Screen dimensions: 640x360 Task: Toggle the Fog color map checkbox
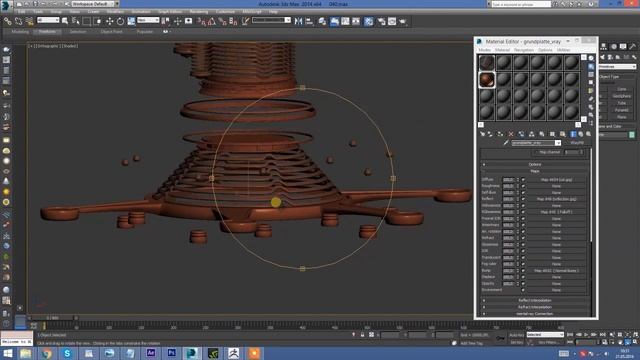coord(523,264)
